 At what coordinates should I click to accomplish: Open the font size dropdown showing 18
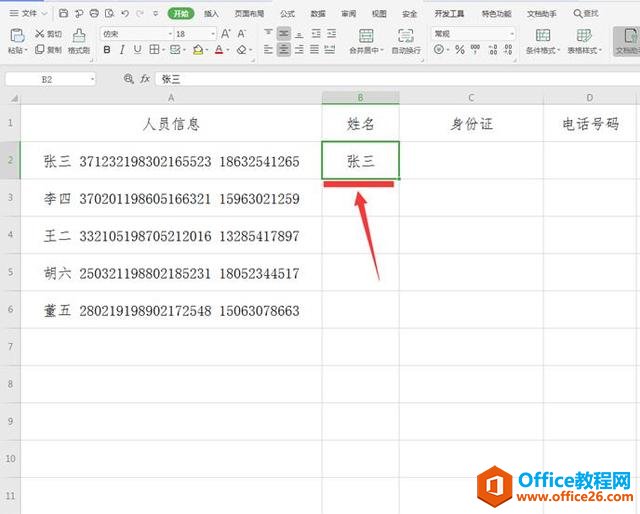tap(213, 34)
